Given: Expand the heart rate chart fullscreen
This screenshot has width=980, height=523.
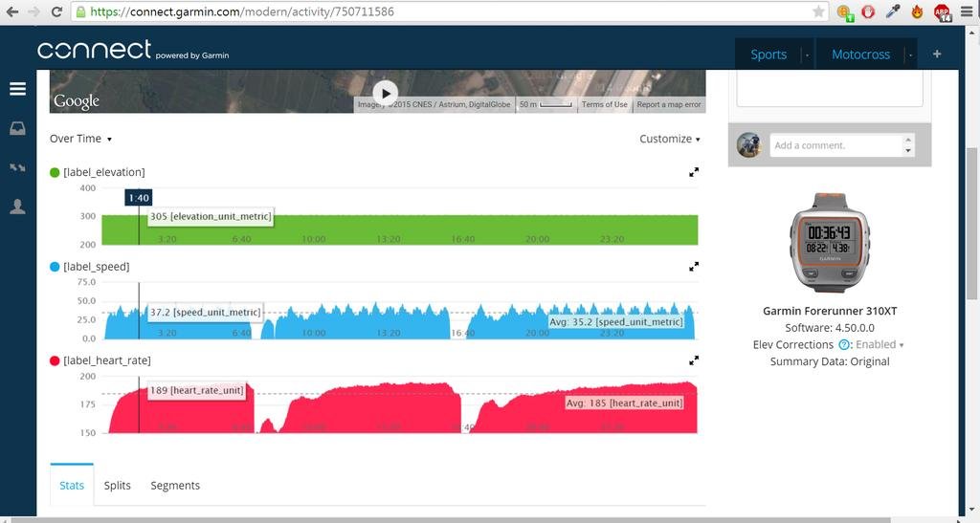Looking at the screenshot, I should click(x=694, y=360).
